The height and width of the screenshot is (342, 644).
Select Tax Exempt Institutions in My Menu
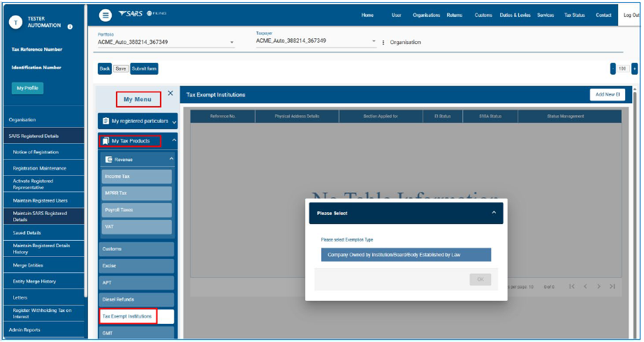[x=128, y=316]
